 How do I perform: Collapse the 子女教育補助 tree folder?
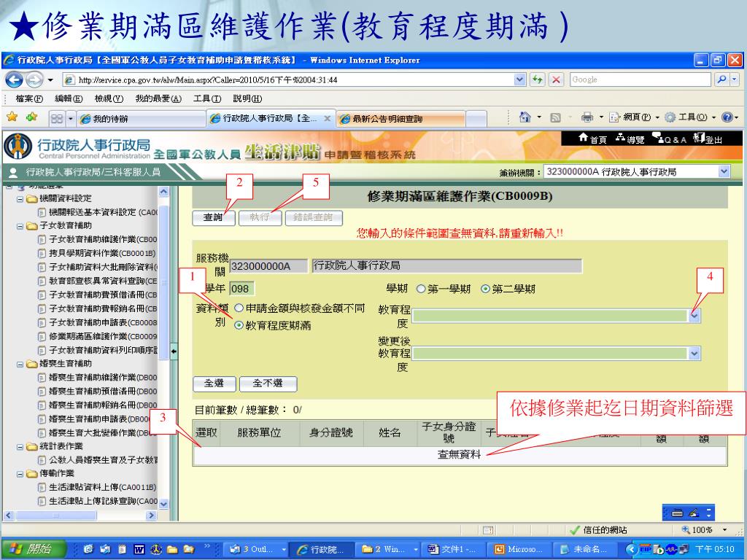(x=20, y=226)
